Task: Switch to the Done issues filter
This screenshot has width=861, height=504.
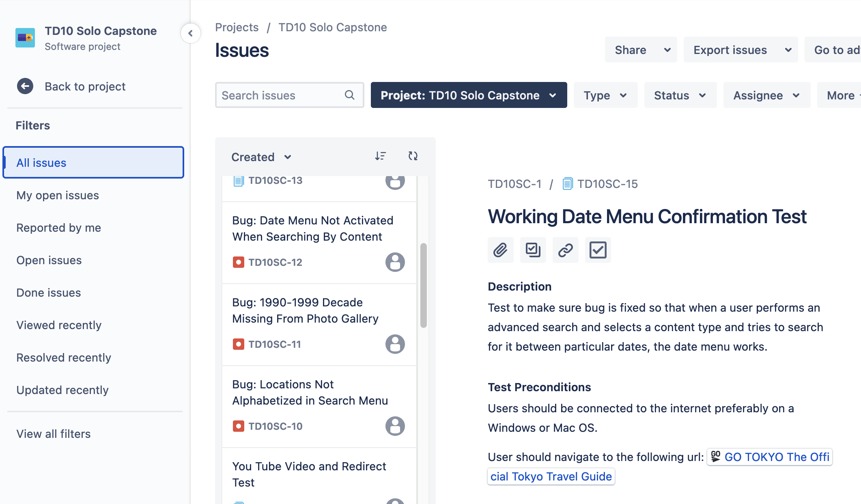Action: (48, 293)
